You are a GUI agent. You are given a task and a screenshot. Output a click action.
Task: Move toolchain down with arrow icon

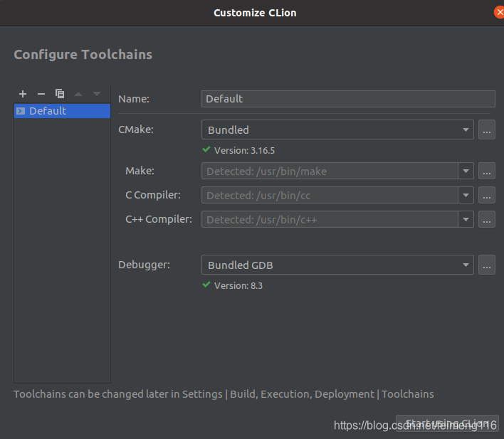97,94
